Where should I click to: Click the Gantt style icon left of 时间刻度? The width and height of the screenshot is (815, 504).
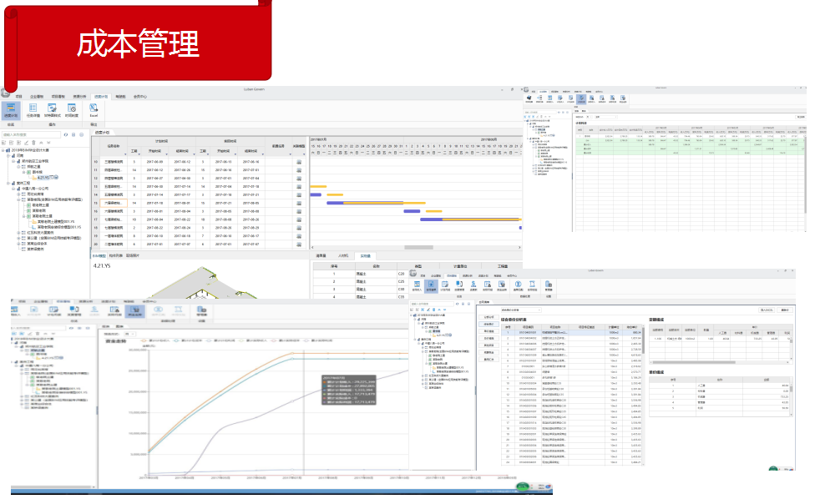click(52, 110)
